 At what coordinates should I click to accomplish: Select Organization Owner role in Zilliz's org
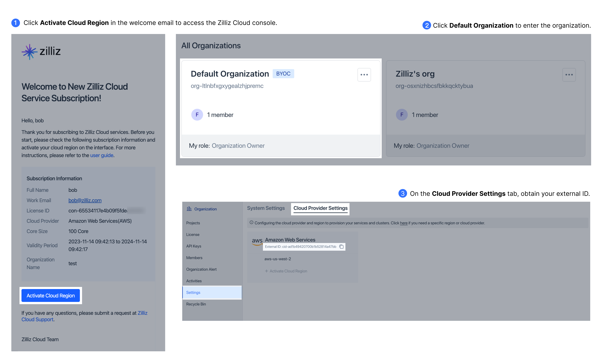443,146
